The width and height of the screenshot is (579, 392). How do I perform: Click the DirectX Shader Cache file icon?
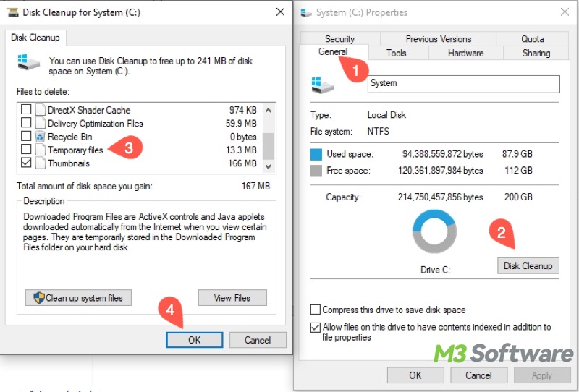pos(40,110)
